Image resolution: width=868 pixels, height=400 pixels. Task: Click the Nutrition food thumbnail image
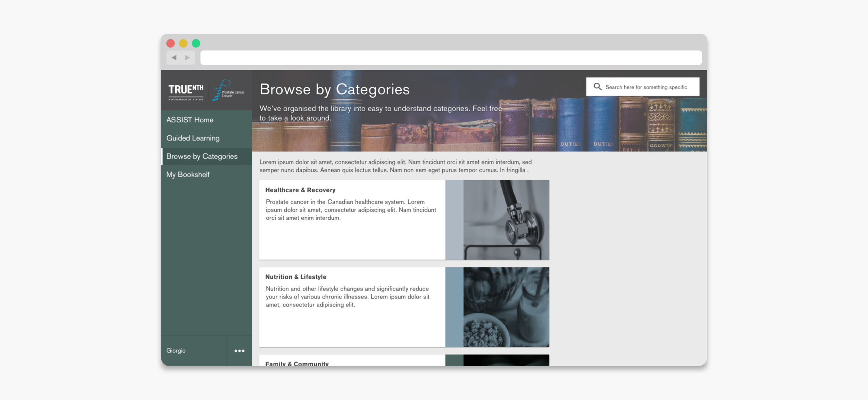coord(506,307)
